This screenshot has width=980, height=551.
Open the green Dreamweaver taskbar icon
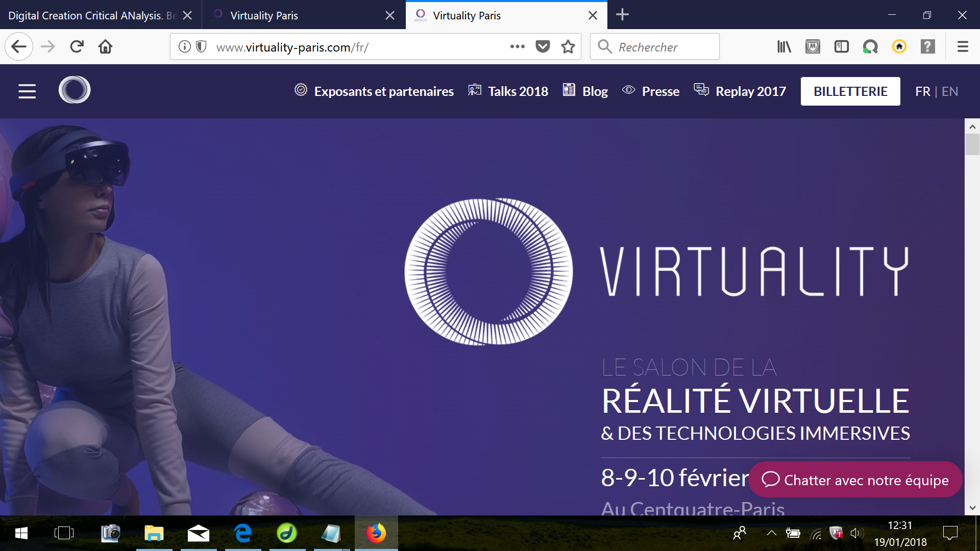tap(287, 533)
